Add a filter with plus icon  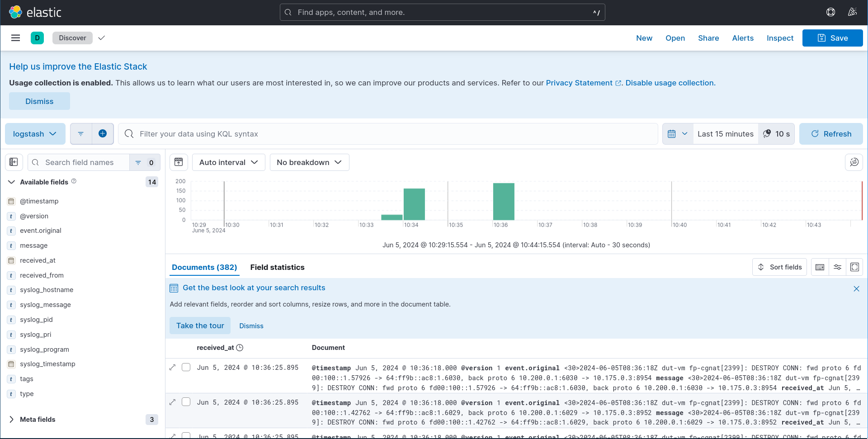point(103,134)
